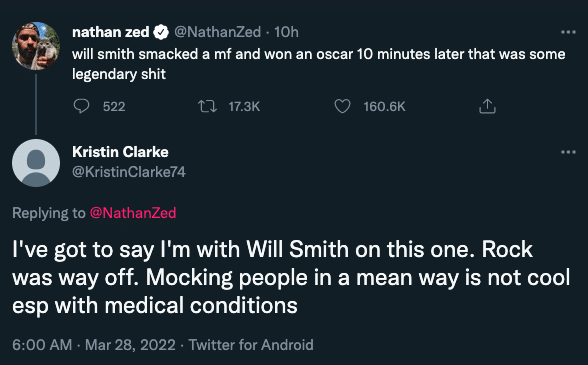Open the @KristinClarke74 handle
This screenshot has width=588, height=365.
tap(129, 172)
